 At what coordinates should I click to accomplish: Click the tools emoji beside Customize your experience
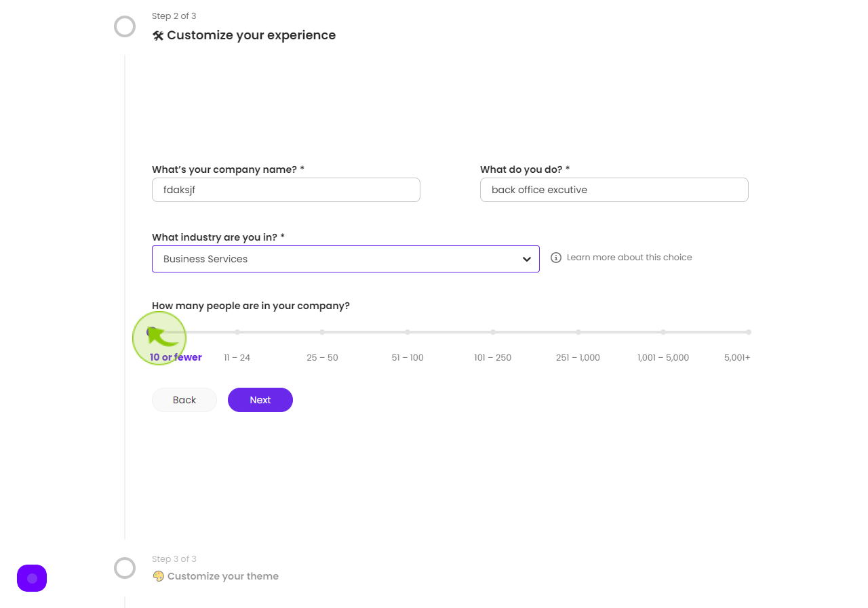(x=158, y=35)
